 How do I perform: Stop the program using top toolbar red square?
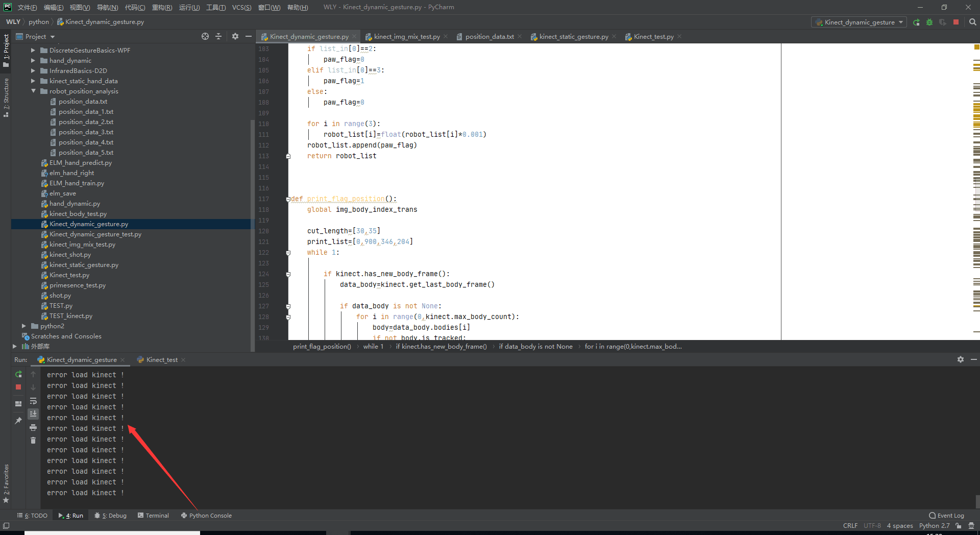[x=956, y=22]
